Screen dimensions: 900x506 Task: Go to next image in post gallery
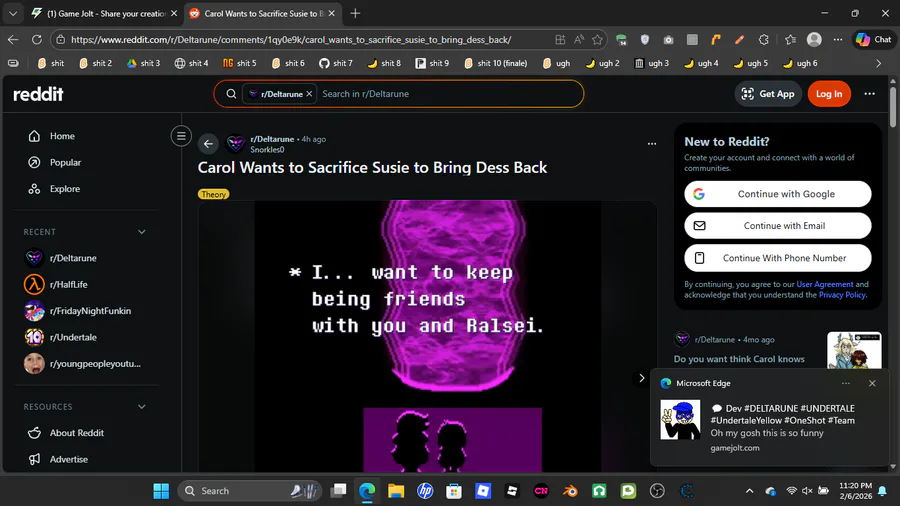click(642, 378)
